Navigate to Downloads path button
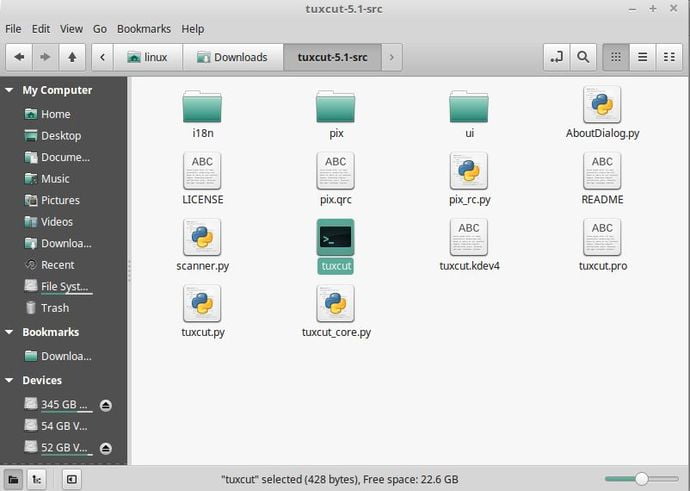Screen dimensions: 690x491 click(233, 57)
